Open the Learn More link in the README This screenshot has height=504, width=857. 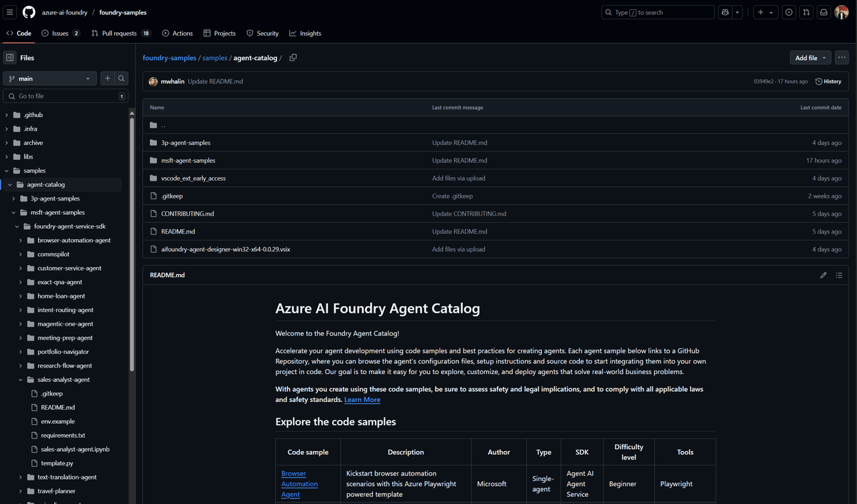point(362,399)
